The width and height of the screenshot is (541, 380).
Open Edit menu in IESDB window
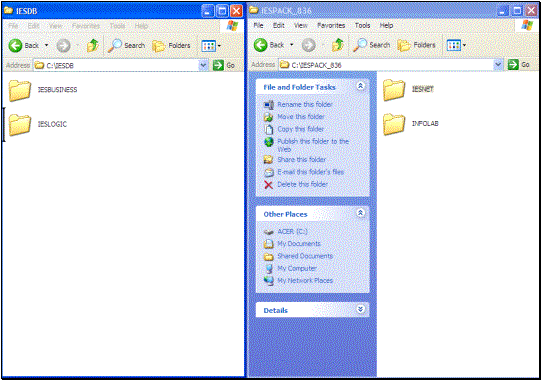click(33, 26)
